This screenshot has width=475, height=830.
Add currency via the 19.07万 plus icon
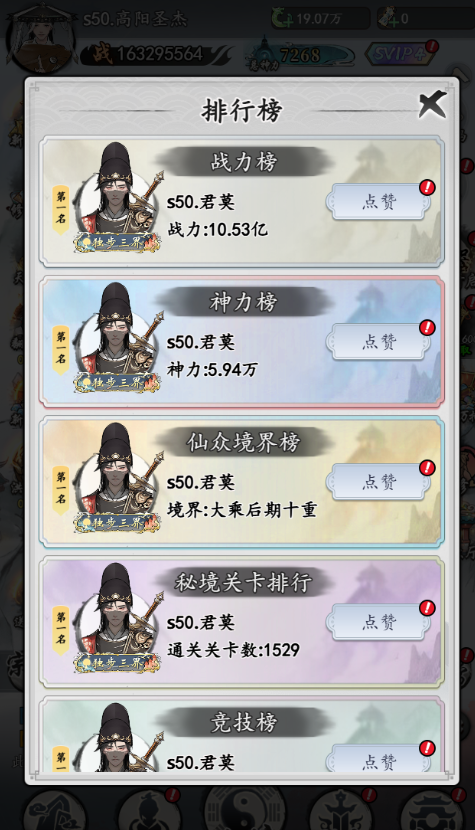pyautogui.click(x=283, y=19)
